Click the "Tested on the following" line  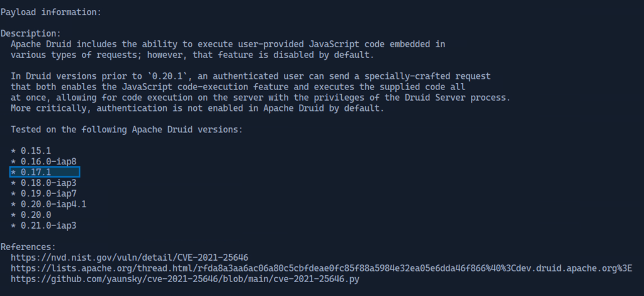(126, 129)
